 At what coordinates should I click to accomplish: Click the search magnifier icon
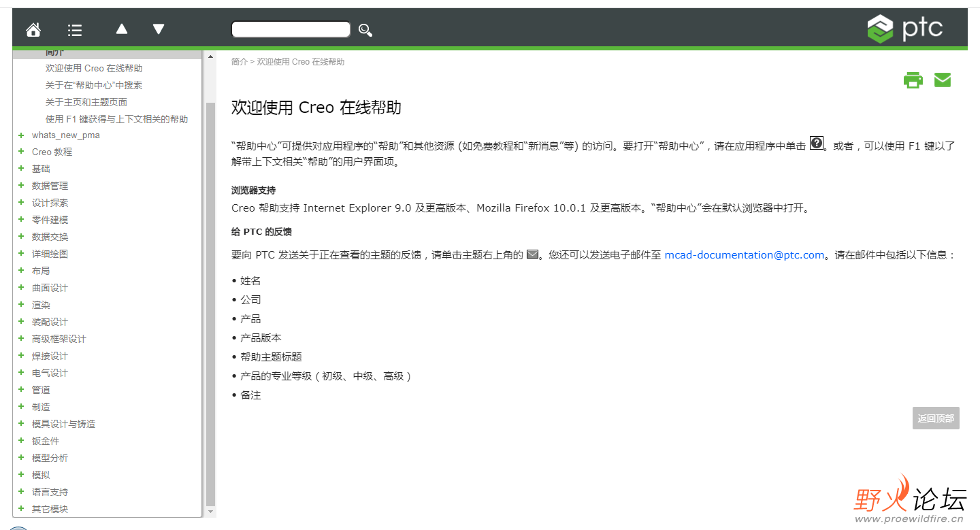(x=365, y=30)
